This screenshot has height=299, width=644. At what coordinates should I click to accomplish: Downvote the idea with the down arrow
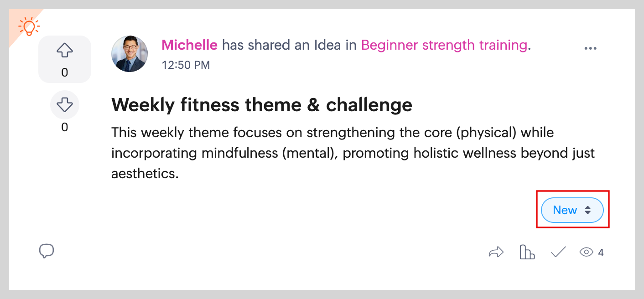pyautogui.click(x=65, y=105)
